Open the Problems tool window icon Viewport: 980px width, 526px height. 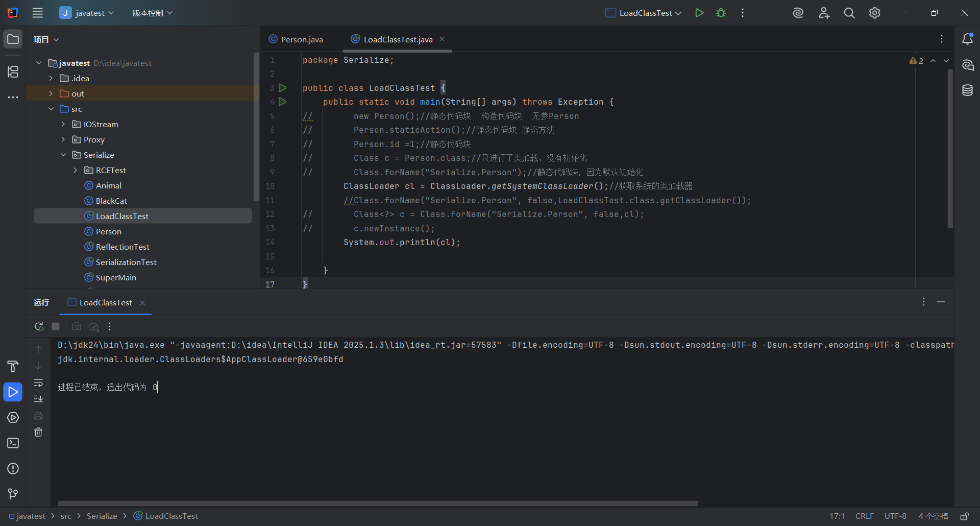coord(13,468)
